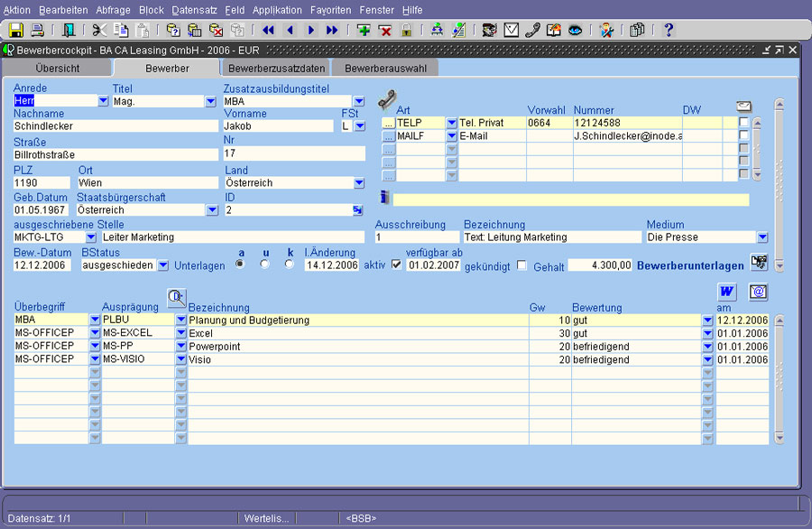Click the magnifier search icon above Bezeichnung
Viewport: 812px width, 529px height.
pyautogui.click(x=176, y=297)
